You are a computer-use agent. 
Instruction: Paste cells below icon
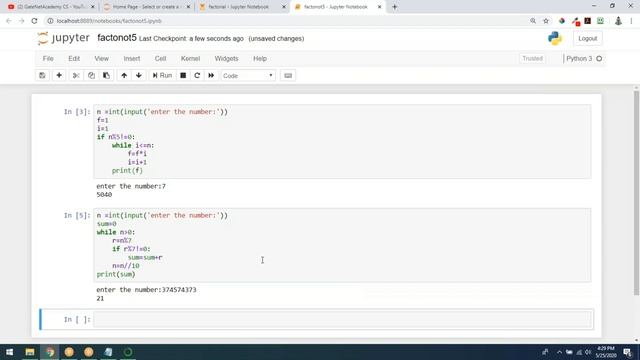107,76
